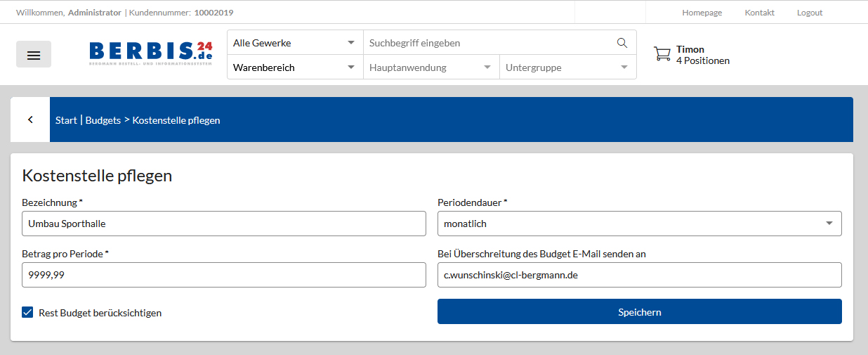The height and width of the screenshot is (355, 868).
Task: Focus the Suchbegriff eingeben search field
Action: [489, 43]
